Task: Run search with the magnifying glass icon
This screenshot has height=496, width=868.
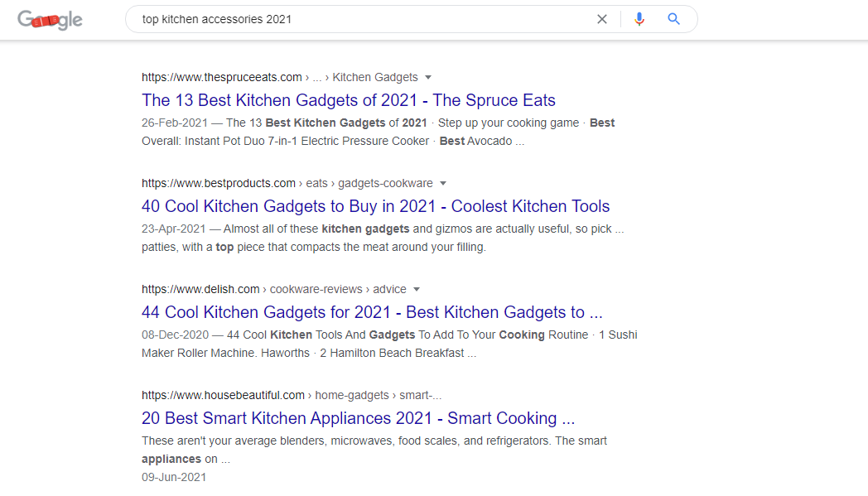Action: [x=673, y=19]
